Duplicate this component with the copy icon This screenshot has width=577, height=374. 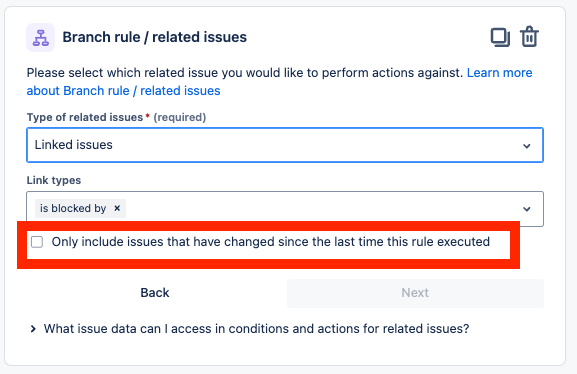click(x=500, y=37)
